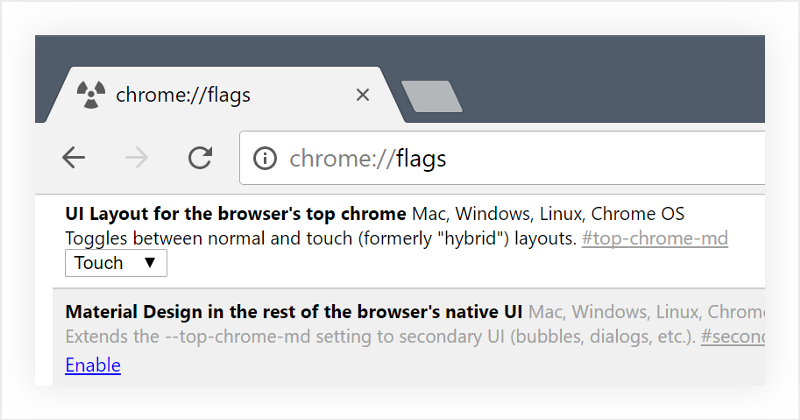This screenshot has height=420, width=800.
Task: Reload the flags page
Action: point(200,157)
